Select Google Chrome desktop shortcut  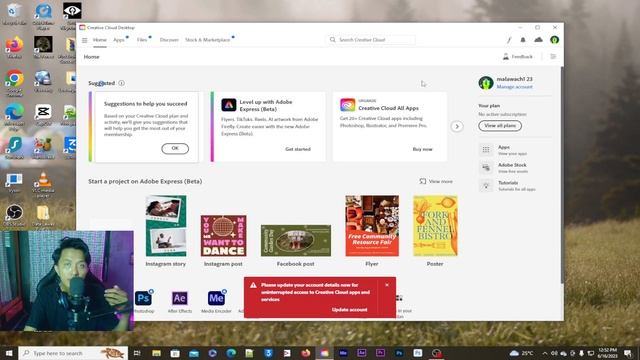[x=14, y=83]
